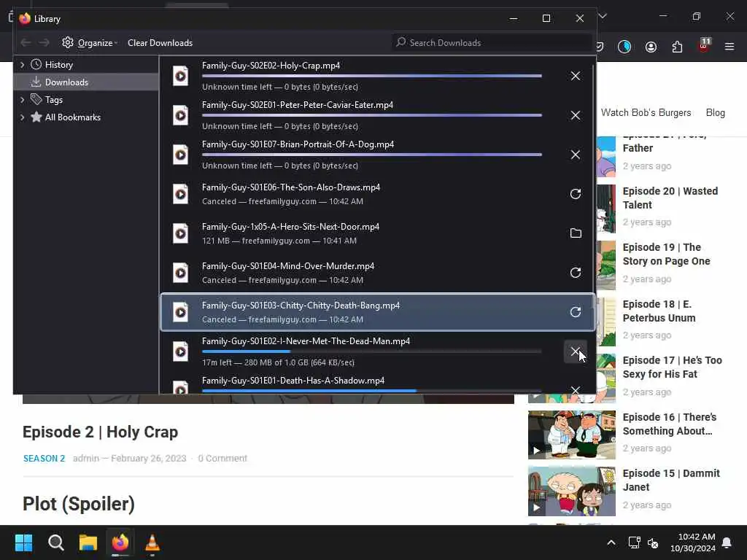The image size is (747, 560).
Task: Select Tags in Library sidebar
Action: [53, 99]
